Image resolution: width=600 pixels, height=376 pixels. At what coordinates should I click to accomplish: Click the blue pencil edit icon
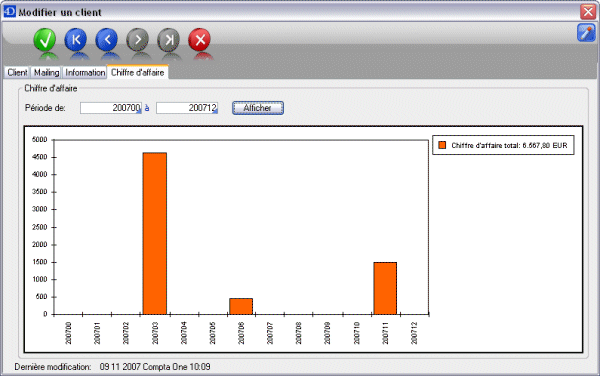tap(586, 33)
